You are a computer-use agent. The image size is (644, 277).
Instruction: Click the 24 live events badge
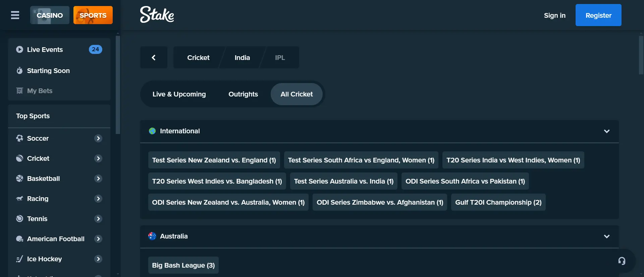[x=95, y=49]
